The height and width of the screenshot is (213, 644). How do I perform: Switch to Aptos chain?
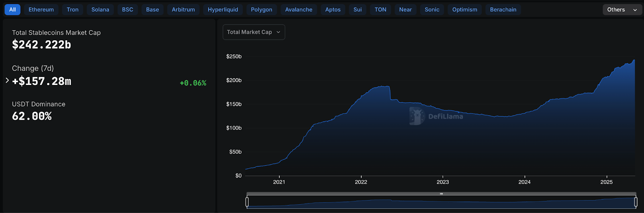click(x=333, y=10)
